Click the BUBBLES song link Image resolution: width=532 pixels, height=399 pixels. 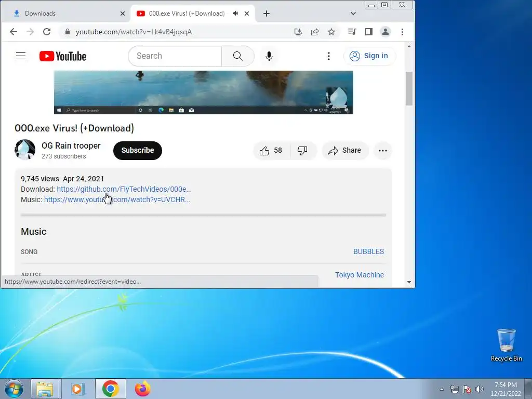[x=368, y=251]
